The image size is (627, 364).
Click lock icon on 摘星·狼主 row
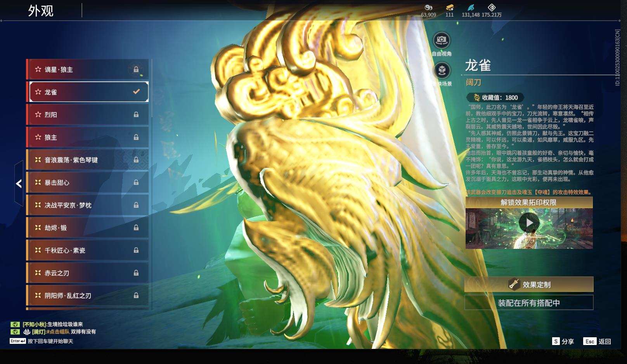(x=136, y=69)
